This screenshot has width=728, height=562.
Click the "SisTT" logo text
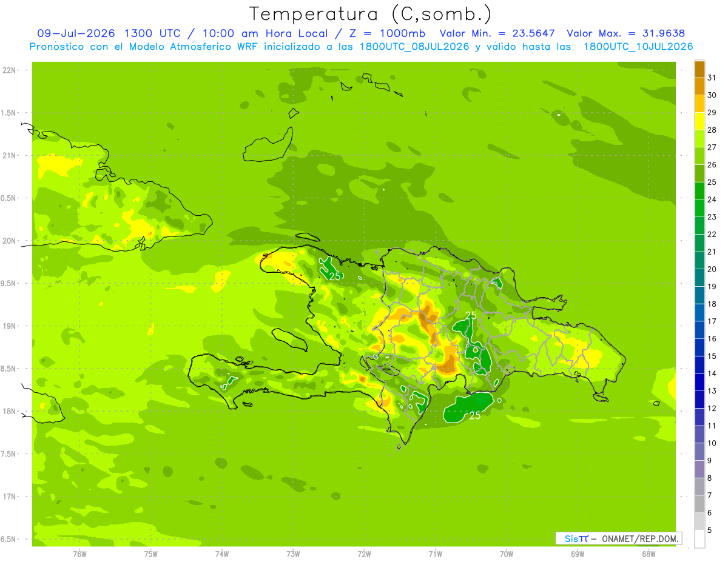576,539
